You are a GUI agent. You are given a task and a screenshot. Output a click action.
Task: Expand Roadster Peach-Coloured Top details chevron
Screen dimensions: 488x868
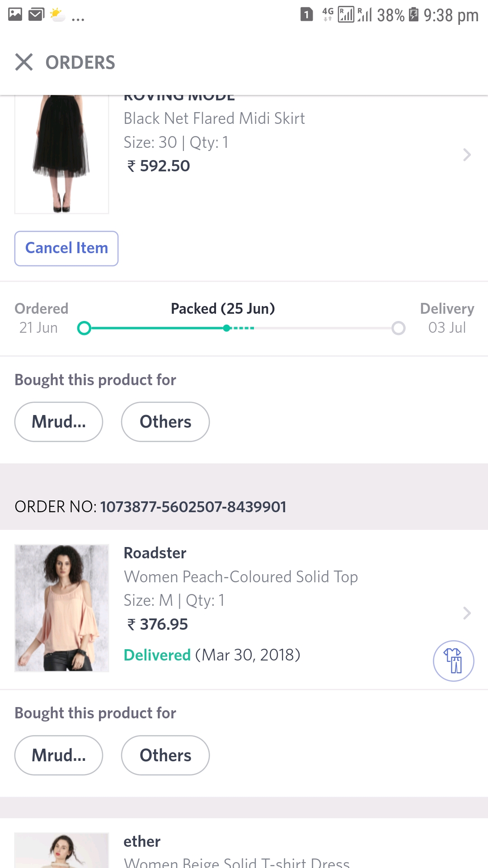[467, 613]
